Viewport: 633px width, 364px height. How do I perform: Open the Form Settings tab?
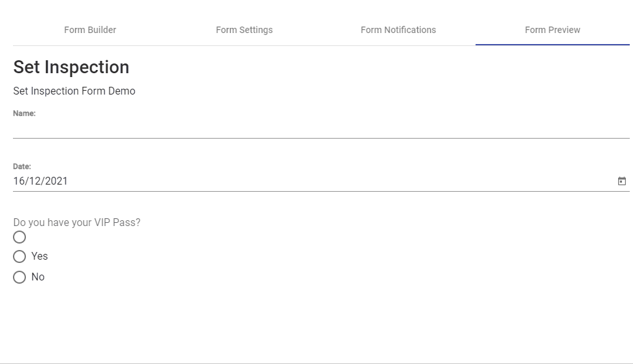coord(244,30)
